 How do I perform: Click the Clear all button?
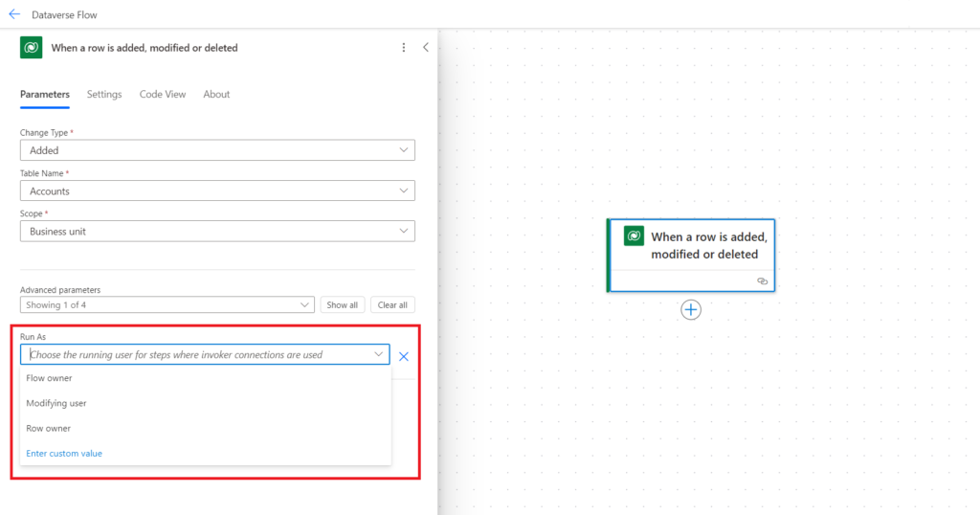pos(392,305)
